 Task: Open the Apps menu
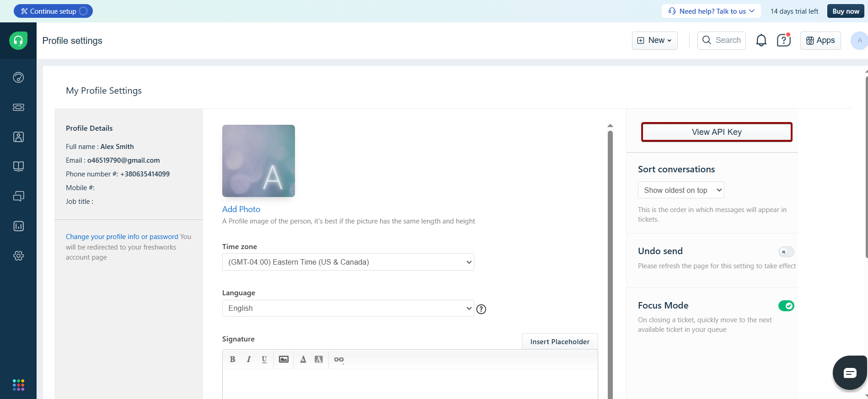(x=820, y=41)
